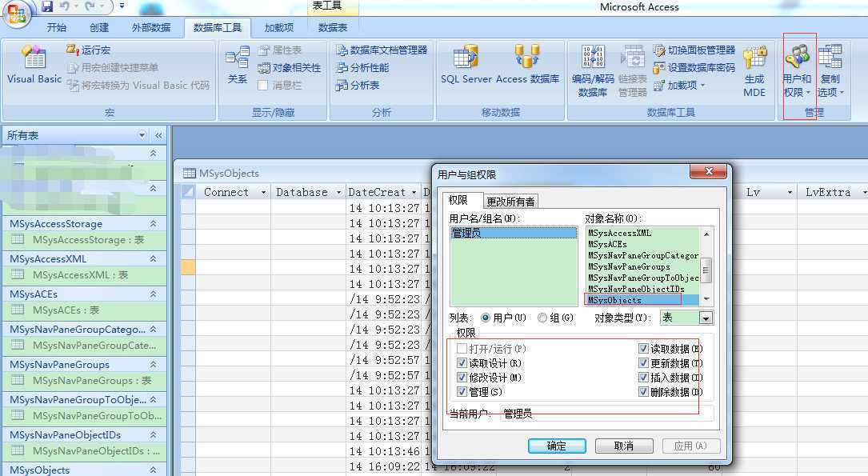This screenshot has height=476, width=868.
Task: Click 对象相关性 object dependencies
Action: (x=290, y=67)
